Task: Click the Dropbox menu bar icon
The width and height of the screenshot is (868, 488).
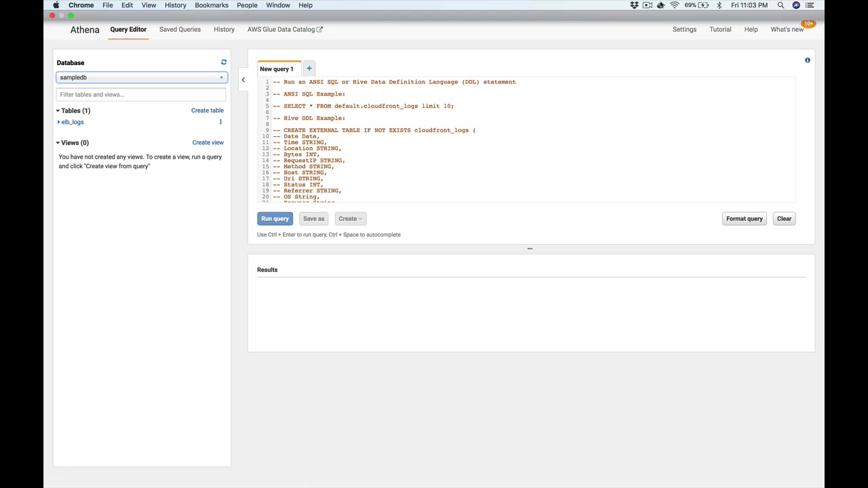Action: coord(634,5)
